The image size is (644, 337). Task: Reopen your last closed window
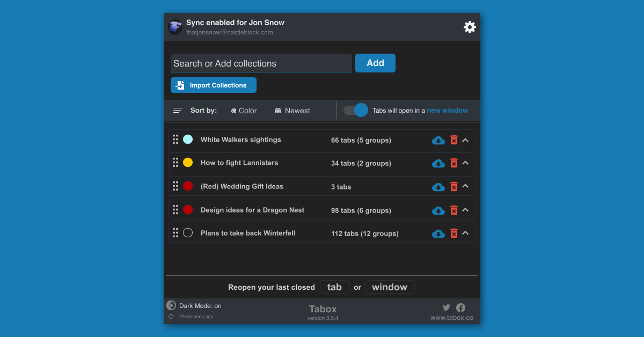[x=390, y=287]
